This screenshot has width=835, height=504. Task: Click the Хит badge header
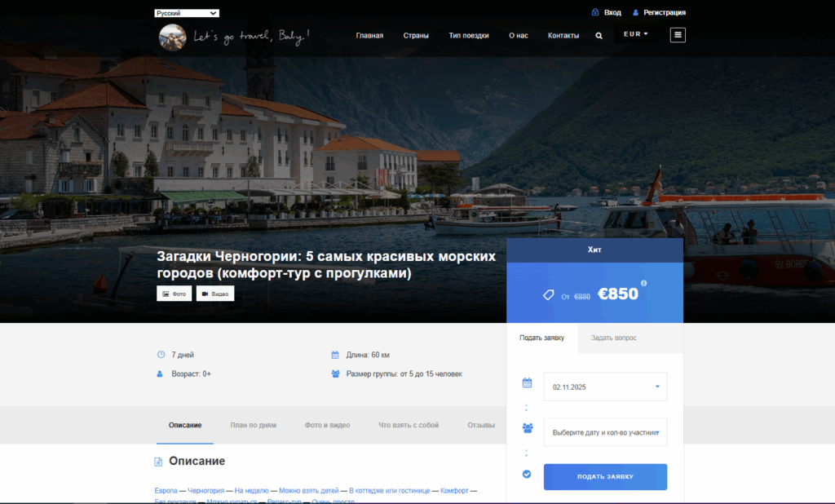594,250
